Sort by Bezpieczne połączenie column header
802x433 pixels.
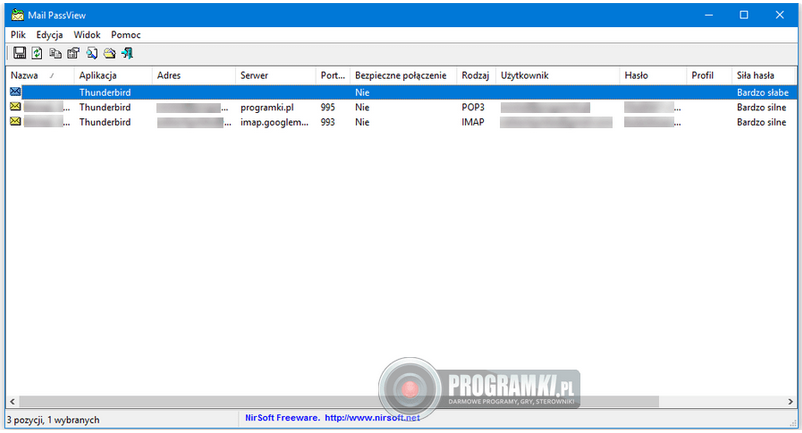403,75
